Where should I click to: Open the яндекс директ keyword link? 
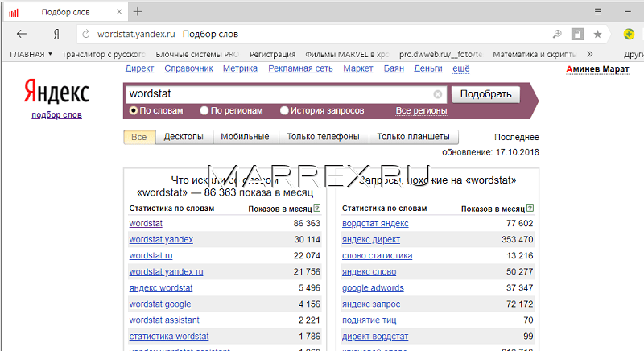coord(371,239)
